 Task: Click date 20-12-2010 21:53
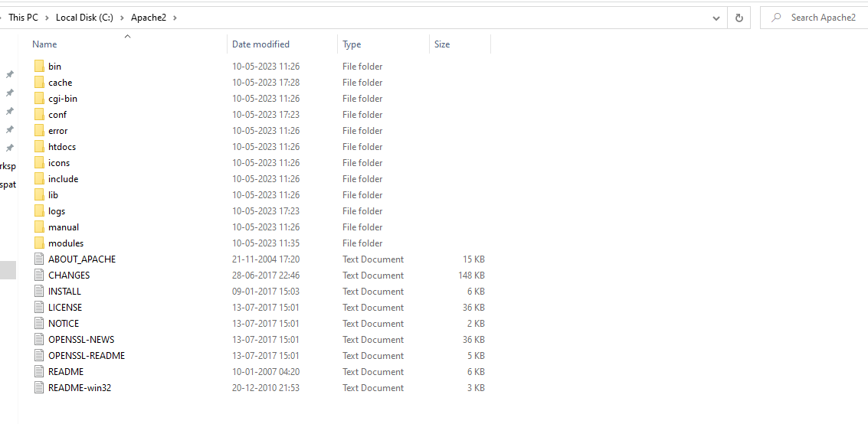click(266, 387)
